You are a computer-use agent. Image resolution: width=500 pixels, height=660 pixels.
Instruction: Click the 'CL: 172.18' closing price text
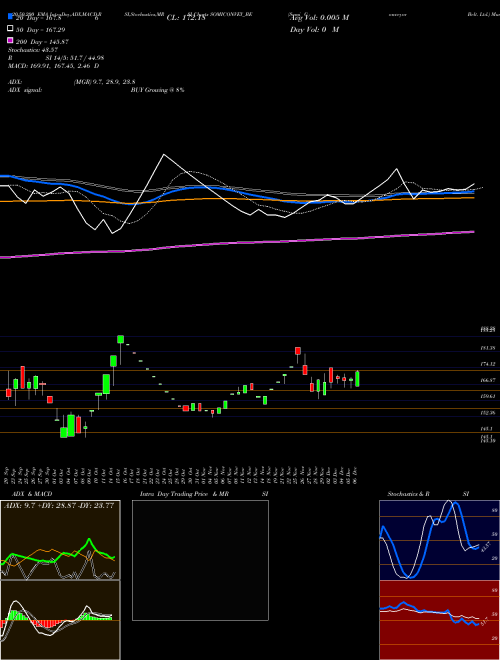[186, 18]
